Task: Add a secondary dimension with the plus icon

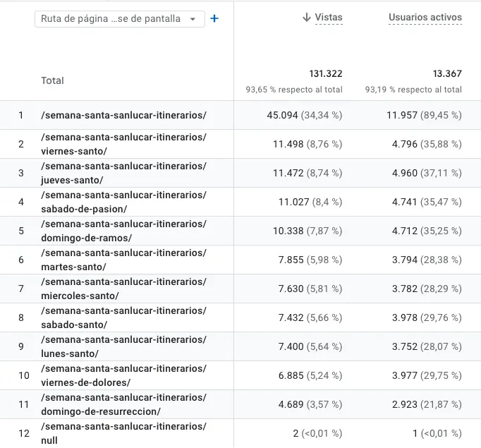Action: (214, 18)
